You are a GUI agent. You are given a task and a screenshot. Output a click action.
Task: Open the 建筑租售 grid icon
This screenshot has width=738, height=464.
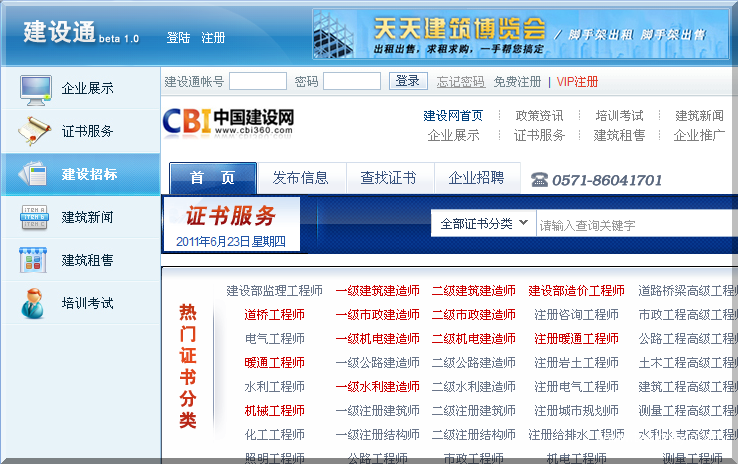[x=36, y=260]
